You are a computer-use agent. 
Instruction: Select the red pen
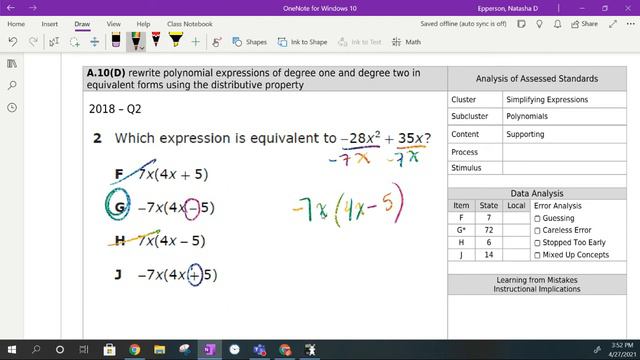(156, 40)
